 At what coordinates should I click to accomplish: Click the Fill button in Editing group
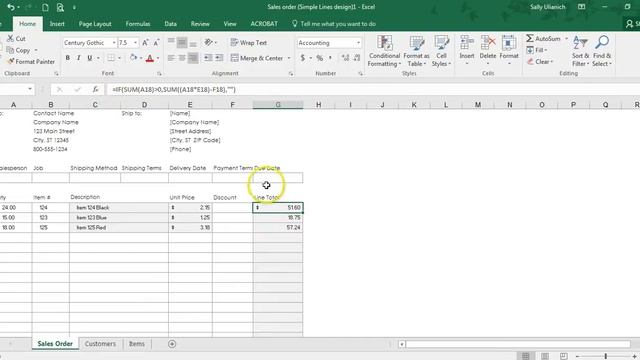pos(536,50)
